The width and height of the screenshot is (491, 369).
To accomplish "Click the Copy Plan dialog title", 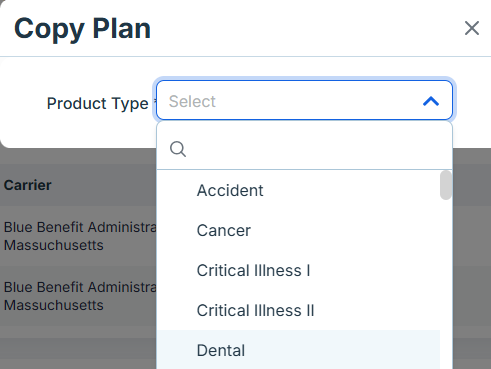I will (x=82, y=29).
